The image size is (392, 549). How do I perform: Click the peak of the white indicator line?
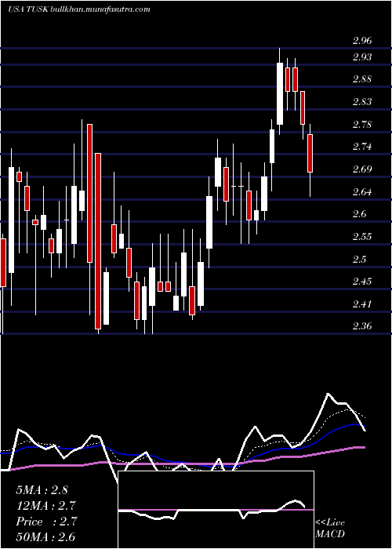328,394
